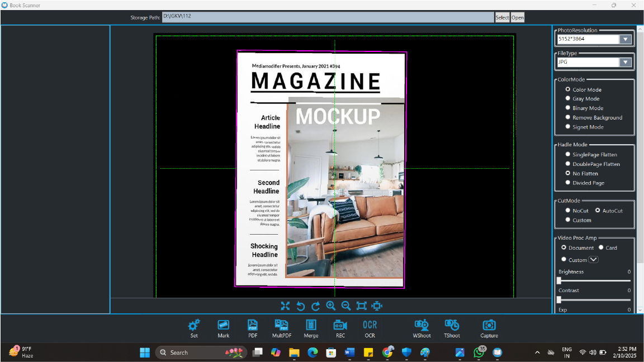Image resolution: width=644 pixels, height=362 pixels.
Task: Click the Mark watermark tool
Action: pos(224,325)
